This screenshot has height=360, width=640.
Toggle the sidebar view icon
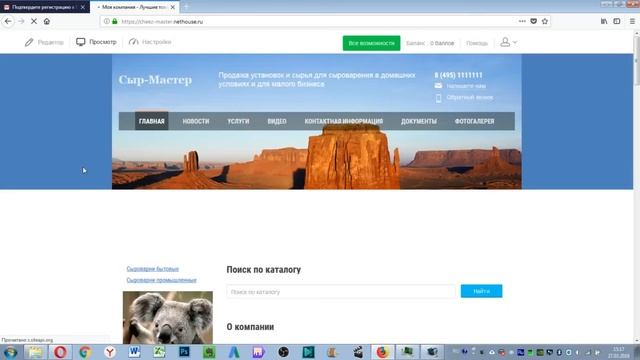[x=617, y=21]
